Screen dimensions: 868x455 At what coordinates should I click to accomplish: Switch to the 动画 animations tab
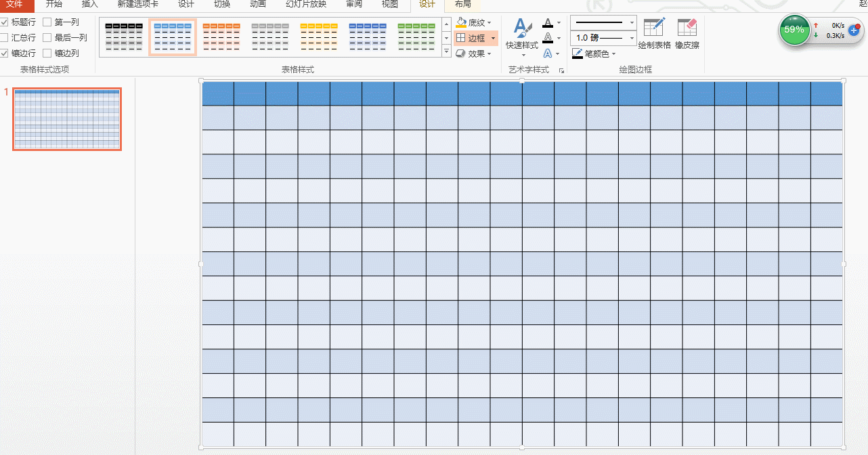tap(258, 4)
